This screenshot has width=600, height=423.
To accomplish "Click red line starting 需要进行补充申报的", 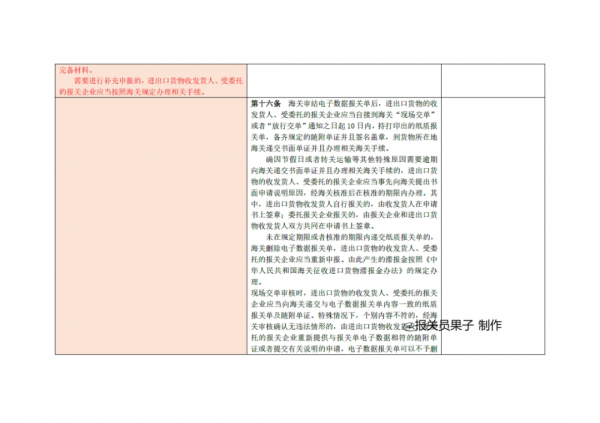I will click(152, 80).
